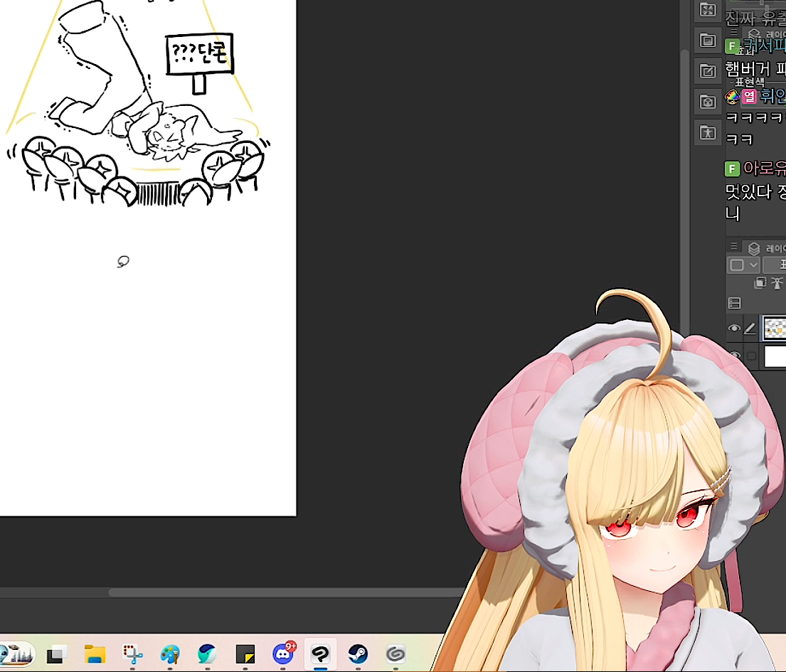Open the layer panel hamburger menu
Screen dimensions: 786x672
(734, 247)
